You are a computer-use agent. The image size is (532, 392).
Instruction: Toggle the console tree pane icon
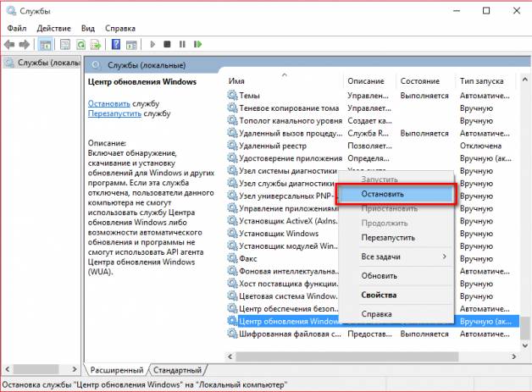tap(45, 44)
